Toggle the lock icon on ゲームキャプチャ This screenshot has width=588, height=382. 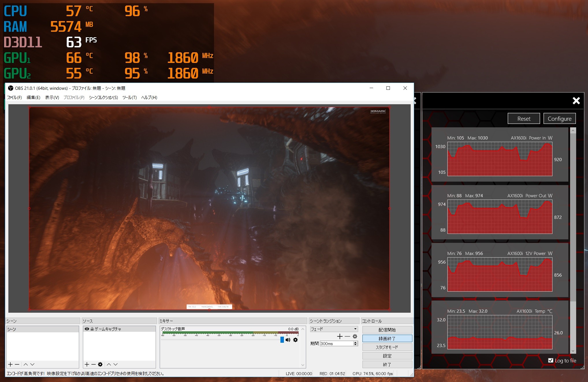pos(92,329)
